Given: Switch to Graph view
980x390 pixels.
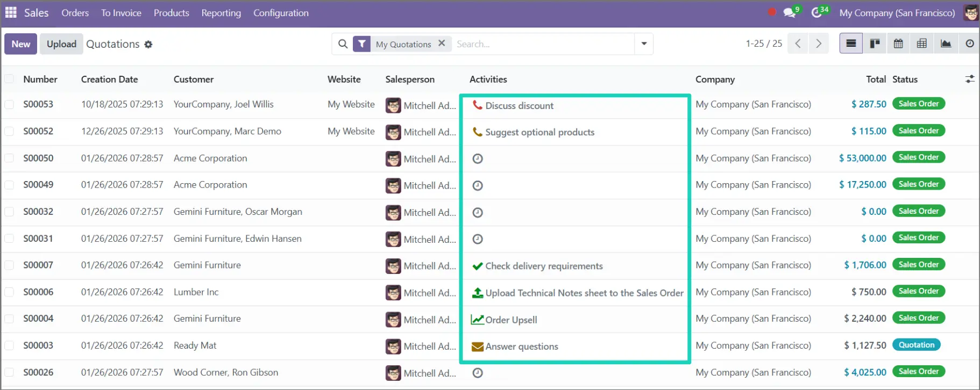Looking at the screenshot, I should click(x=946, y=44).
